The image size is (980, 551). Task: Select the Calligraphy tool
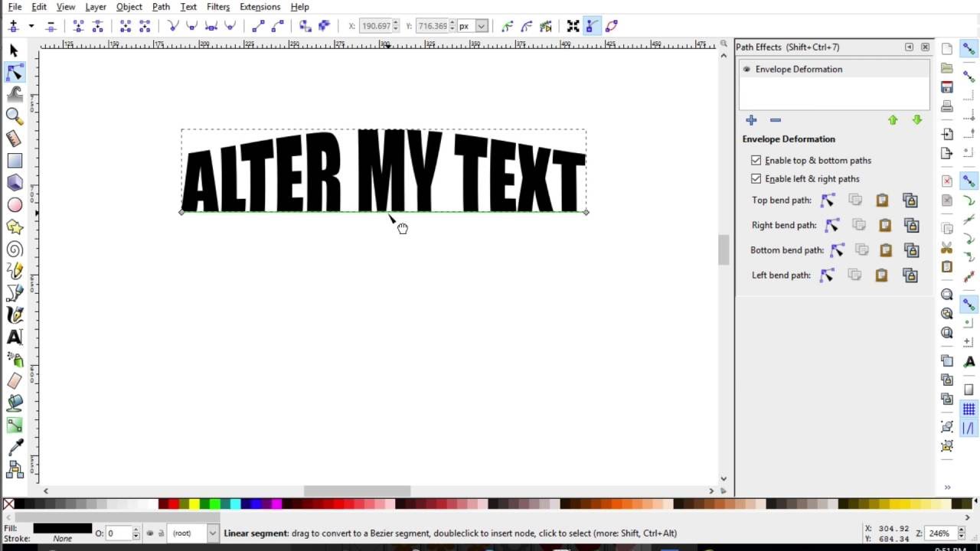(14, 315)
